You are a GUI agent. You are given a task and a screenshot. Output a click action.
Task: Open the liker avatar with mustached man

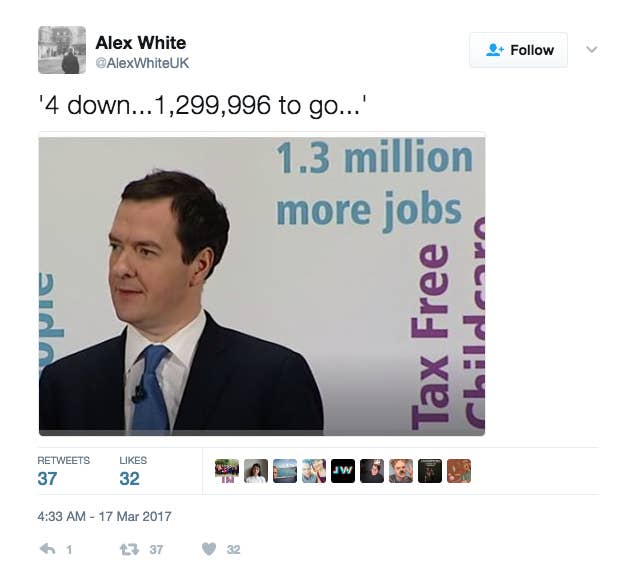tap(401, 471)
